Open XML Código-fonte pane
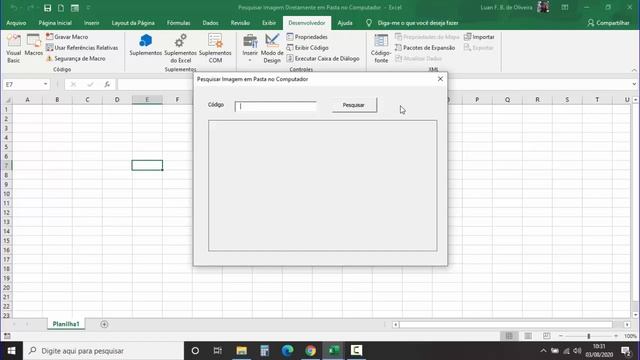The image size is (640, 360). pos(381,48)
